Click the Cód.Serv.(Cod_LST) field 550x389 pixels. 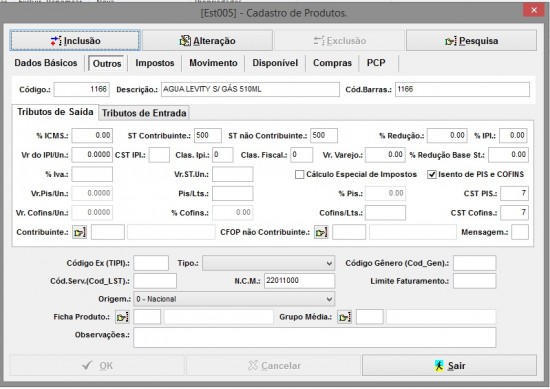click(x=155, y=281)
